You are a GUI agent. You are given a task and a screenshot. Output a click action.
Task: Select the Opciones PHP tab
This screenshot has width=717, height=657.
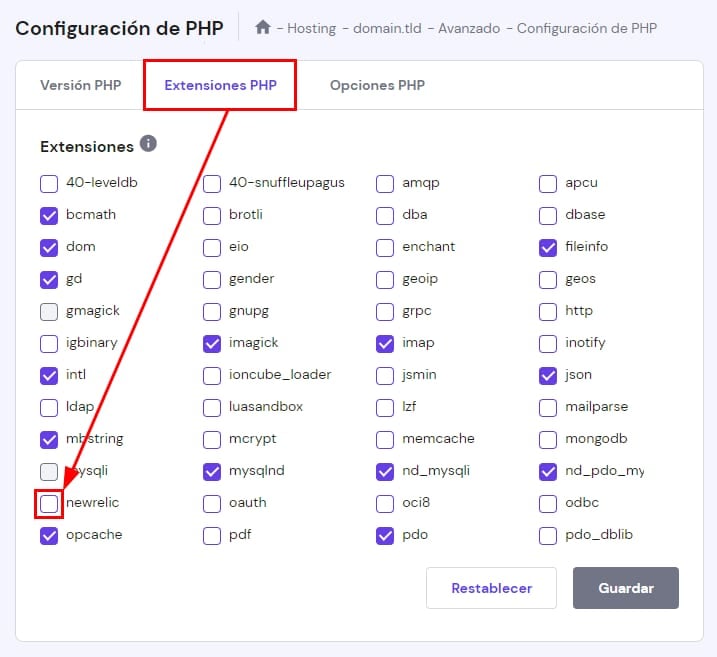click(x=377, y=85)
